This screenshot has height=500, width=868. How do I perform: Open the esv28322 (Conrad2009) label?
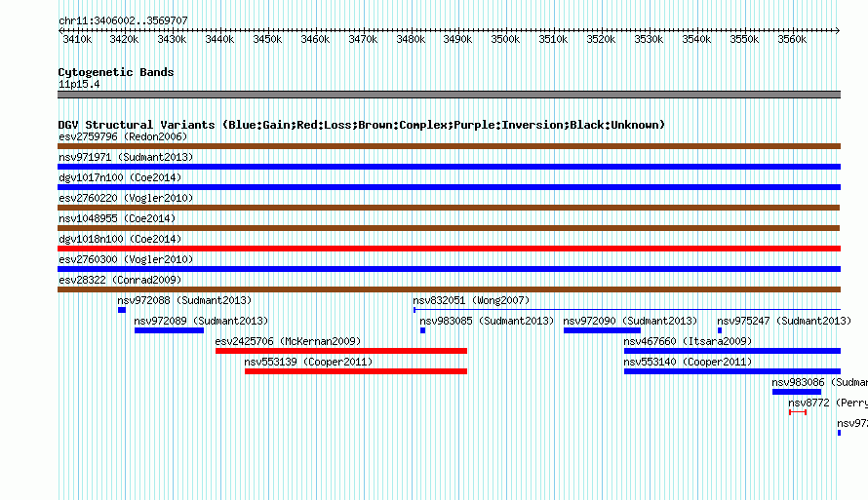point(120,280)
